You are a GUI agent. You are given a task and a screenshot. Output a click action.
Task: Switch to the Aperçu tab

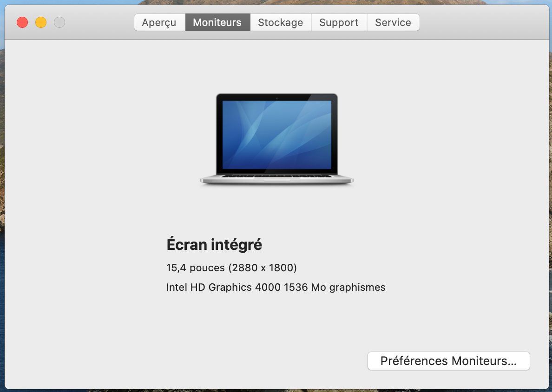point(159,22)
